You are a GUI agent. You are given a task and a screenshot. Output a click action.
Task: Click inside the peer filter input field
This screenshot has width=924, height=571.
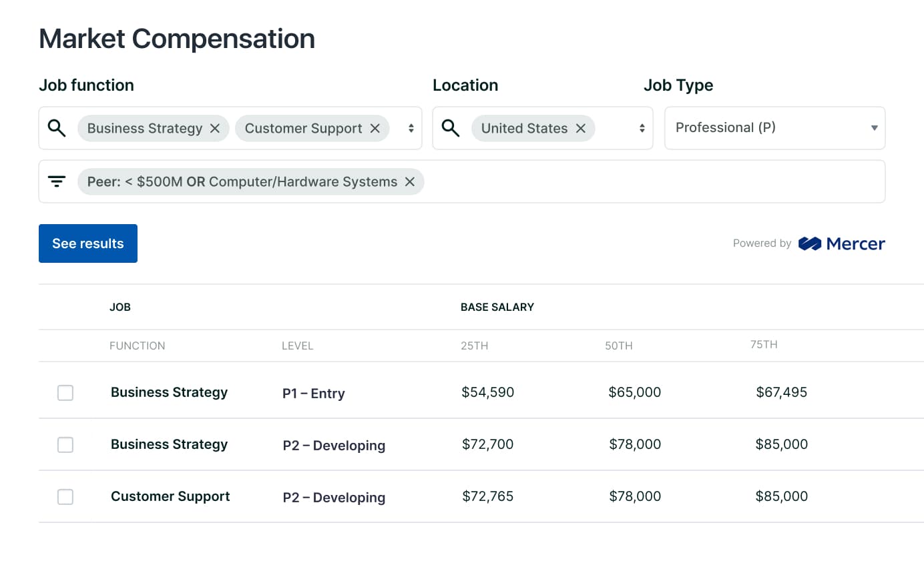(x=641, y=181)
